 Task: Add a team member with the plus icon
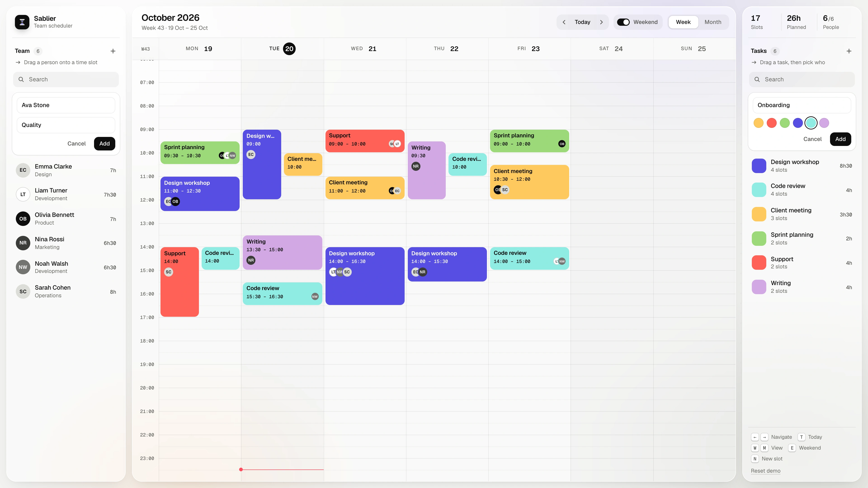[x=113, y=51]
